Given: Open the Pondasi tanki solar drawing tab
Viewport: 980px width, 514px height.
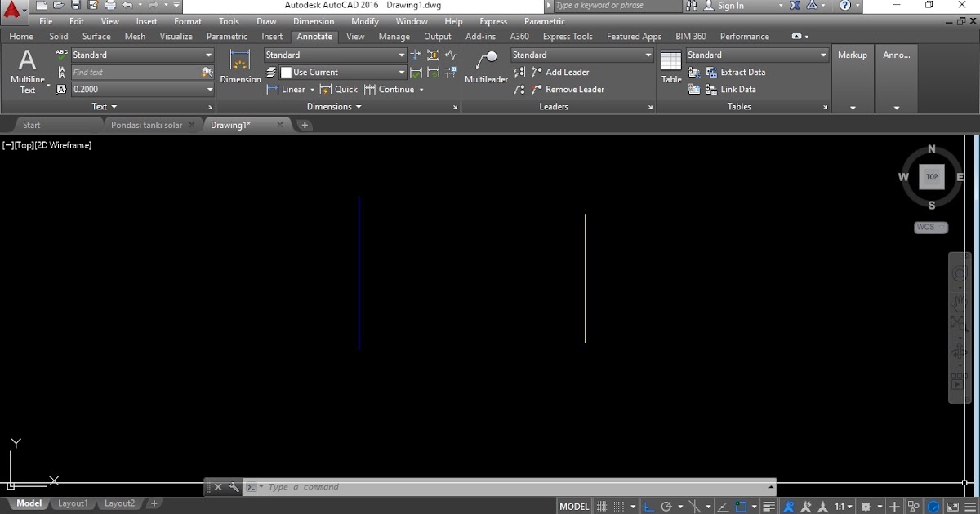Looking at the screenshot, I should point(149,125).
